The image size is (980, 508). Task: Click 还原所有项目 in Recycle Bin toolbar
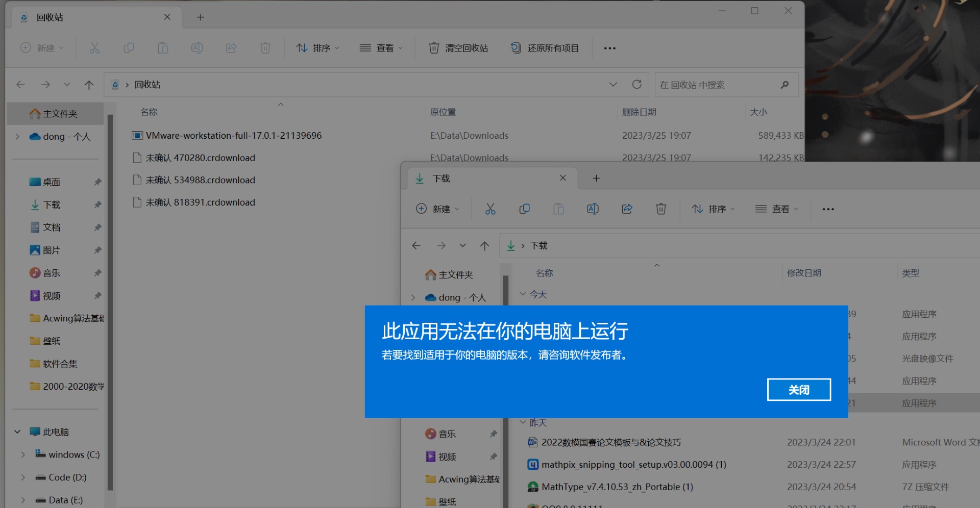[x=545, y=48]
